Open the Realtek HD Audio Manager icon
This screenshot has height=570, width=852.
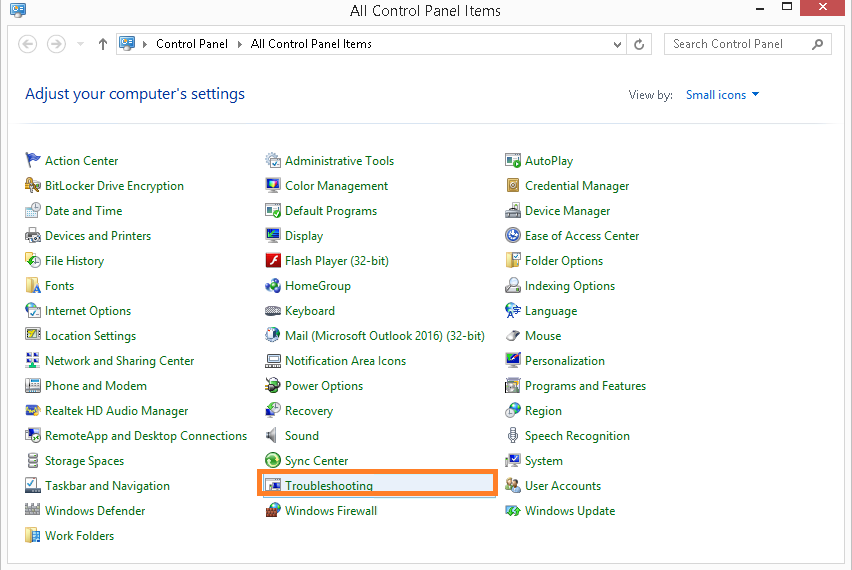[x=33, y=410]
